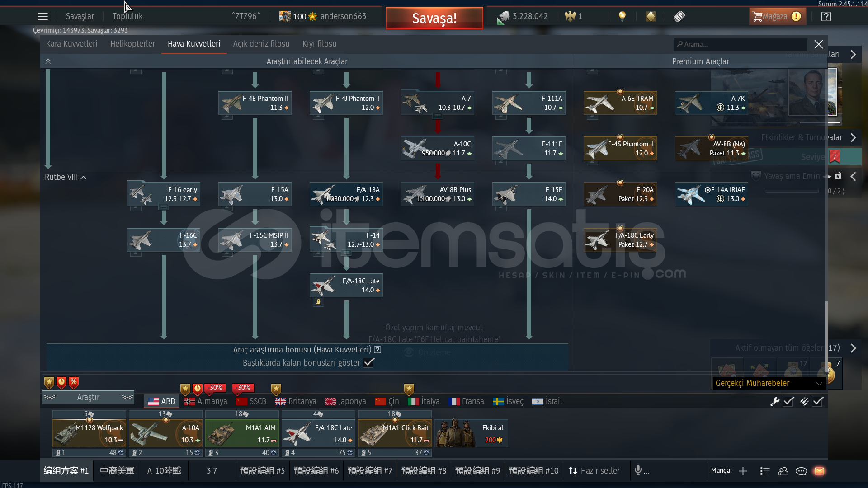Click the Savaşa! battle button
The image size is (868, 488).
click(x=434, y=18)
